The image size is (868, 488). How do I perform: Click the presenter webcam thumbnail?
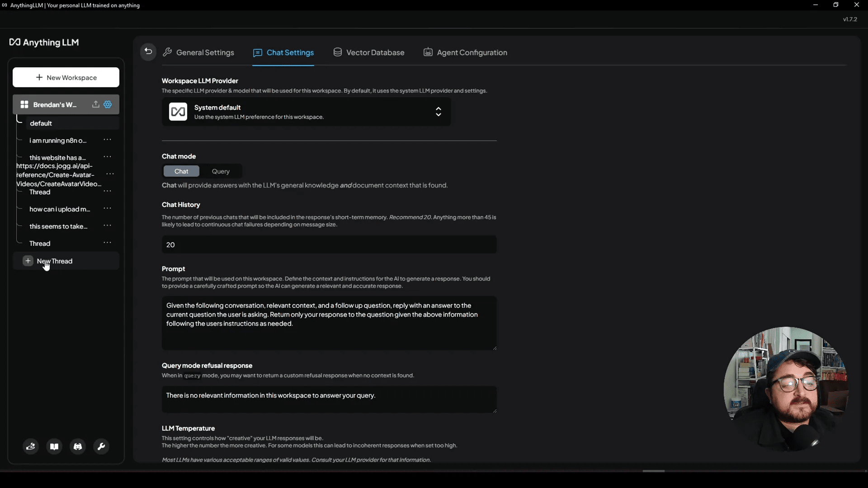click(786, 389)
